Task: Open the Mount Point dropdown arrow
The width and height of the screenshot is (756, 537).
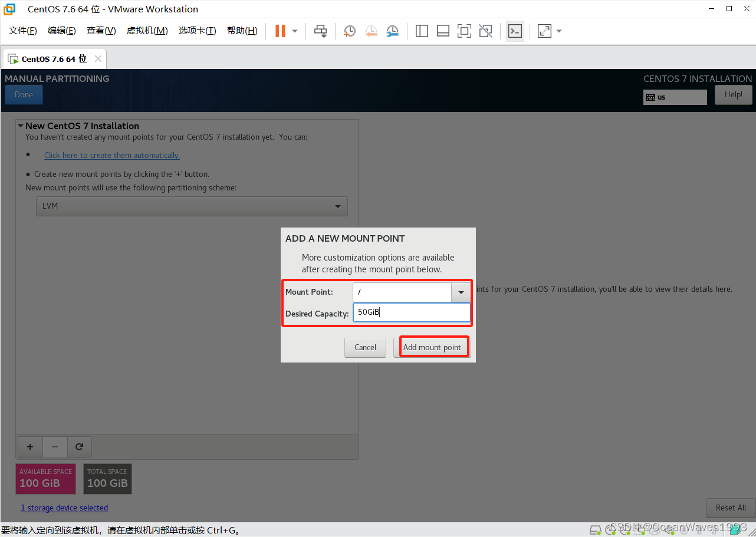Action: click(461, 292)
